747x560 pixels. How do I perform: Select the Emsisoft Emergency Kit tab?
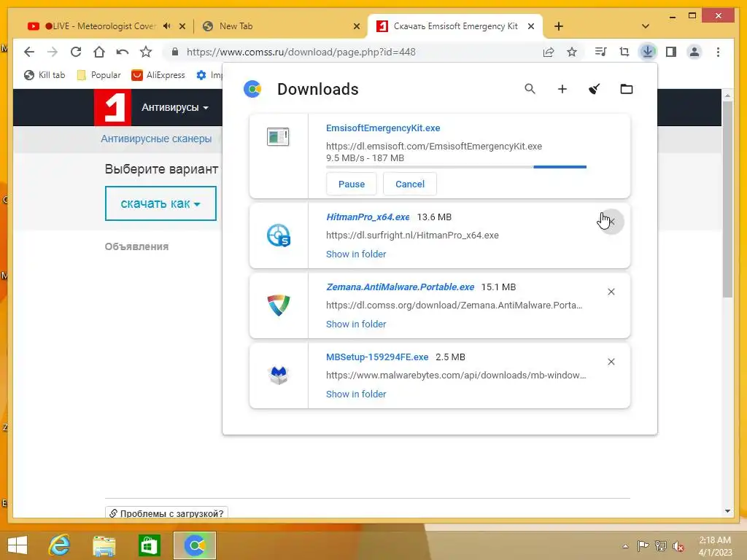pyautogui.click(x=455, y=26)
